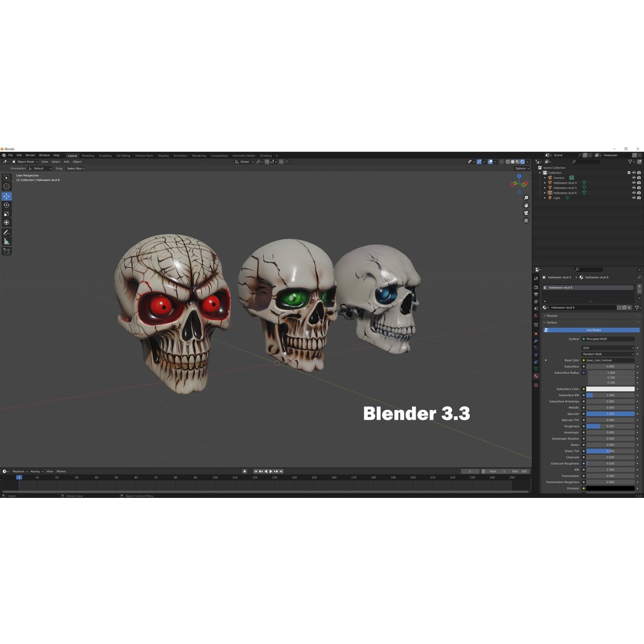Open the Global transform orientation dropdown

click(244, 162)
